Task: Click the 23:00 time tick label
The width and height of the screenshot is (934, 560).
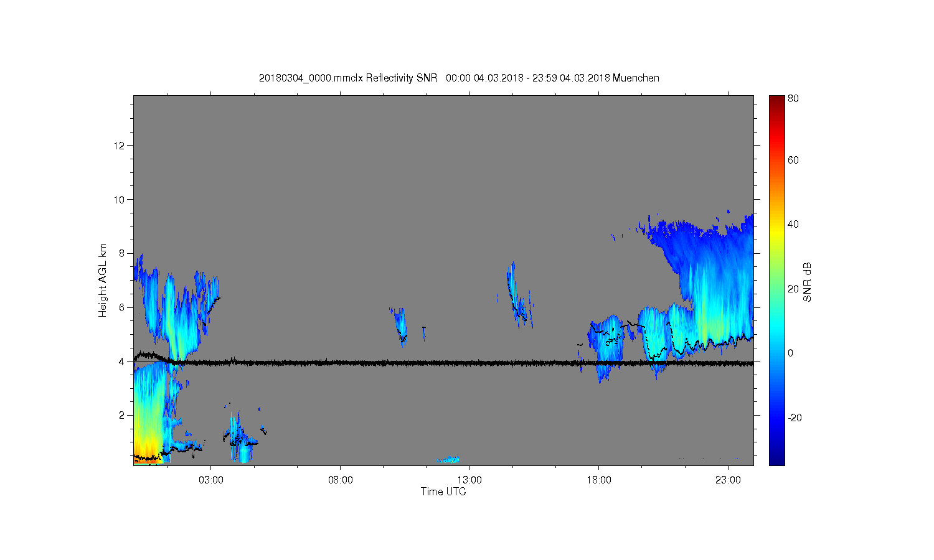Action: [x=729, y=480]
